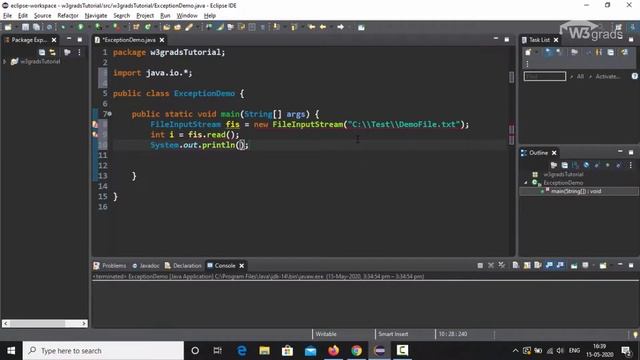
Task: Click the Save All toolbar icon
Action: point(36,27)
